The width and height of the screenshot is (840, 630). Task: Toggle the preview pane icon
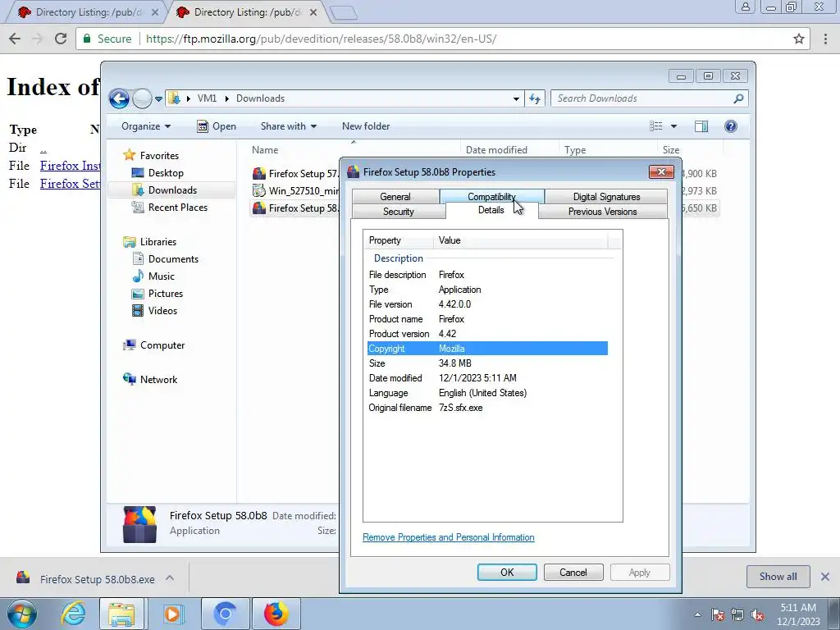tap(701, 126)
